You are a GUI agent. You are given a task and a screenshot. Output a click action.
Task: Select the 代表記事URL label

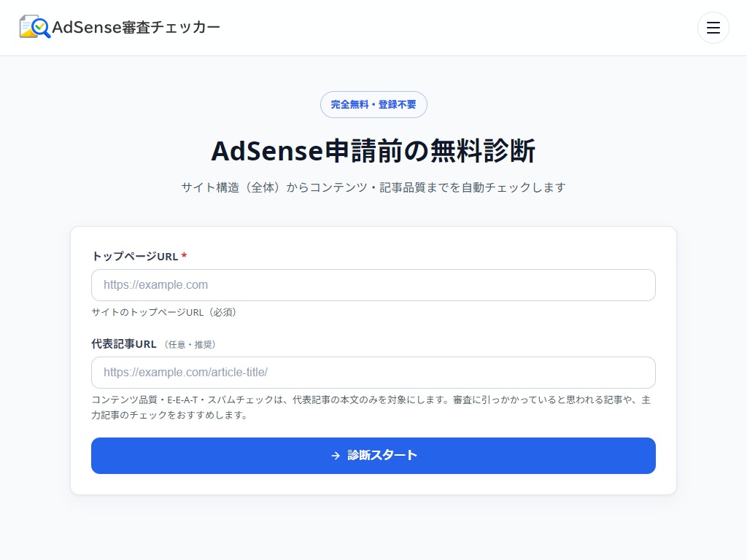(124, 344)
